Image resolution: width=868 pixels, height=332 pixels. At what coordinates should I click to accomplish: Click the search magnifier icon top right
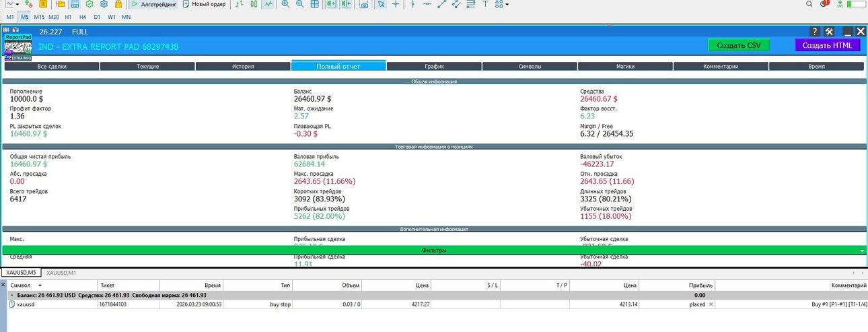(x=809, y=4)
